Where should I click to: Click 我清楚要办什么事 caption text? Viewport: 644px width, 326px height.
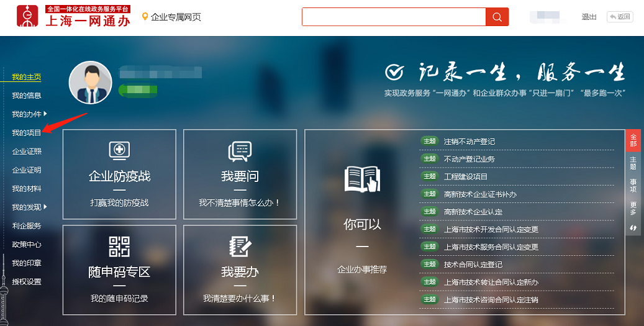(240, 299)
